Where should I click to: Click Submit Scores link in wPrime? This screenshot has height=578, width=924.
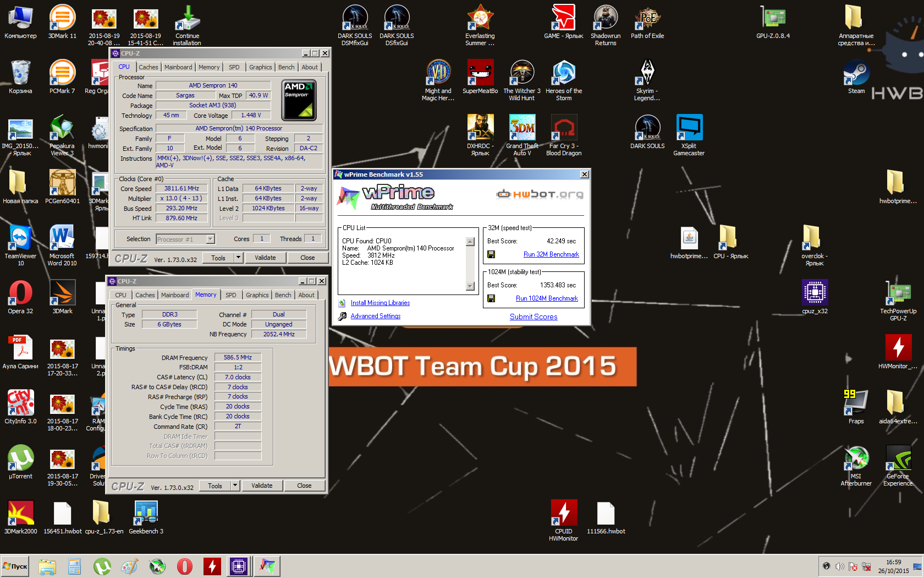533,317
